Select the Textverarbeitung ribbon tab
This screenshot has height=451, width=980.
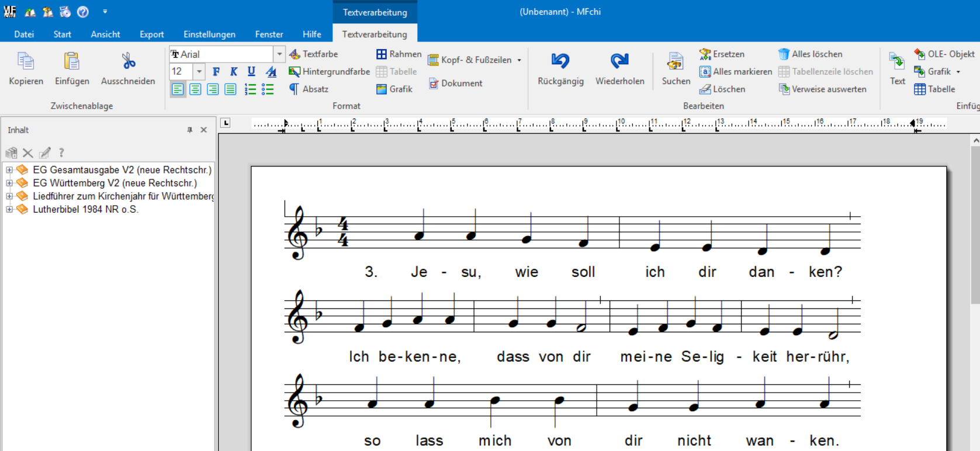(375, 34)
